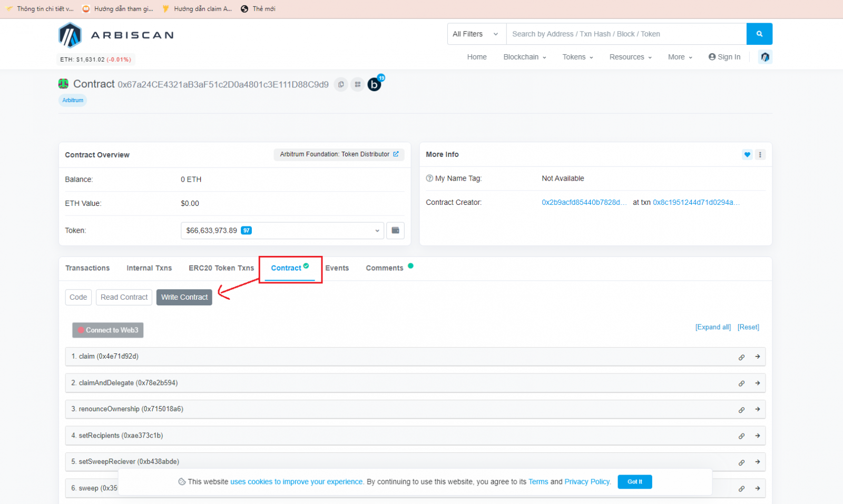Viewport: 843px width, 504px height.
Task: Expand the renounceOwnership row arrow
Action: (758, 409)
